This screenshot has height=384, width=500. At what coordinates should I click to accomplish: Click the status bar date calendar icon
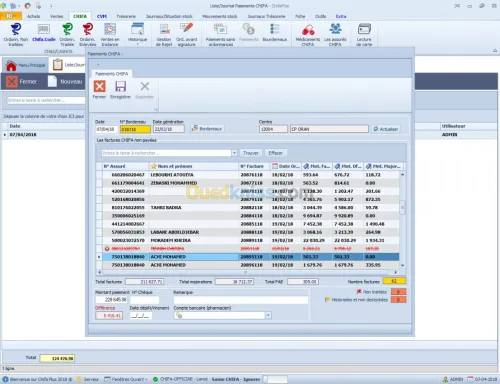coord(470,379)
